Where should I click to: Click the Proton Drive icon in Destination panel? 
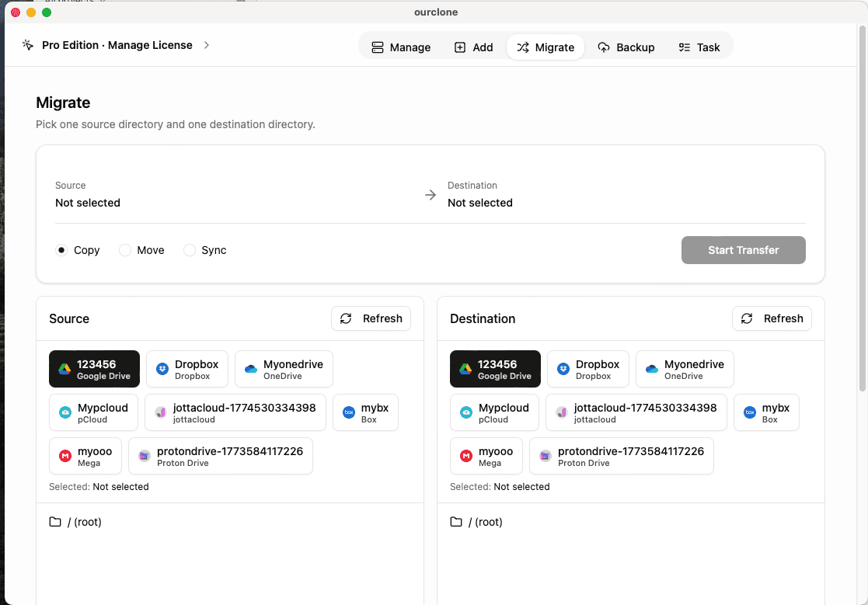point(546,456)
